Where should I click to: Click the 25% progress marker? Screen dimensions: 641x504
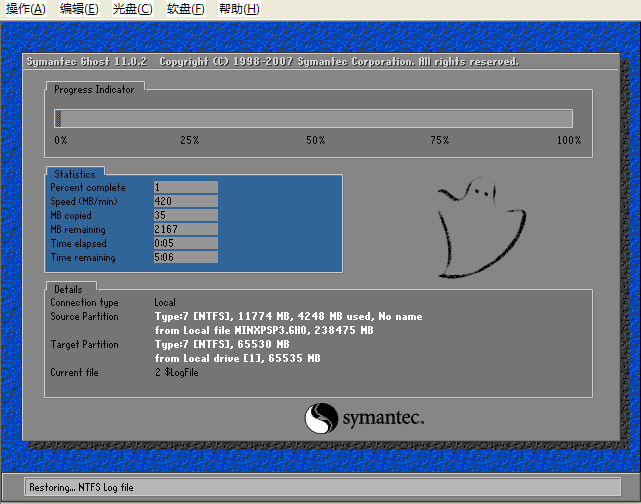click(x=190, y=140)
